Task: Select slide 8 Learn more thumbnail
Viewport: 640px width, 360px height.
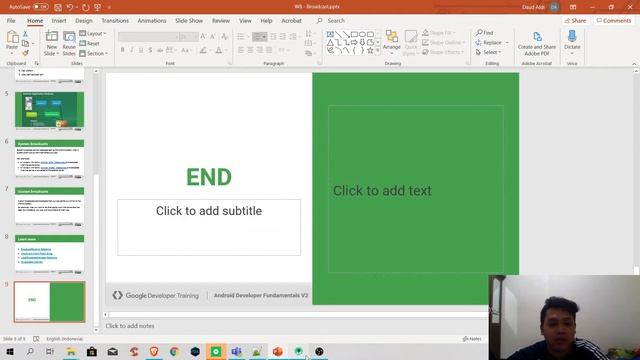Action: point(49,253)
